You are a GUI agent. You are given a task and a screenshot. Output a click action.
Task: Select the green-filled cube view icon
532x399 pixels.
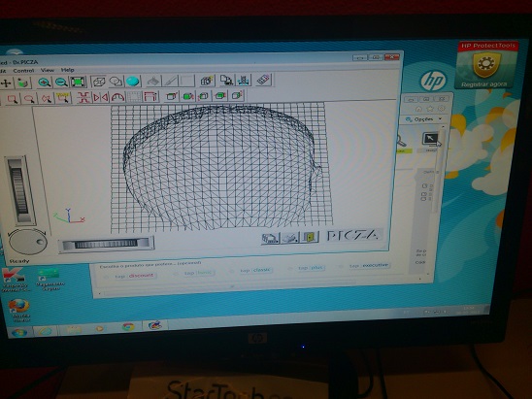pos(187,96)
